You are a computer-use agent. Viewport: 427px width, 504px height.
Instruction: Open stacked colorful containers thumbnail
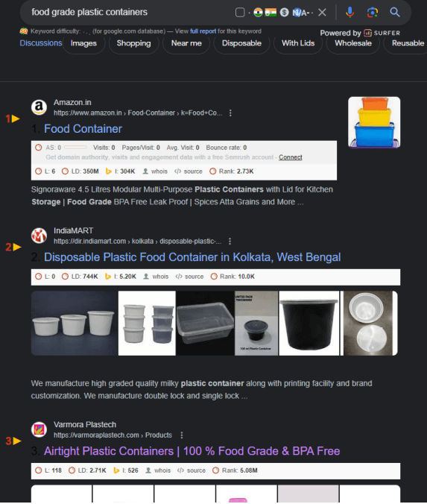pos(374,122)
